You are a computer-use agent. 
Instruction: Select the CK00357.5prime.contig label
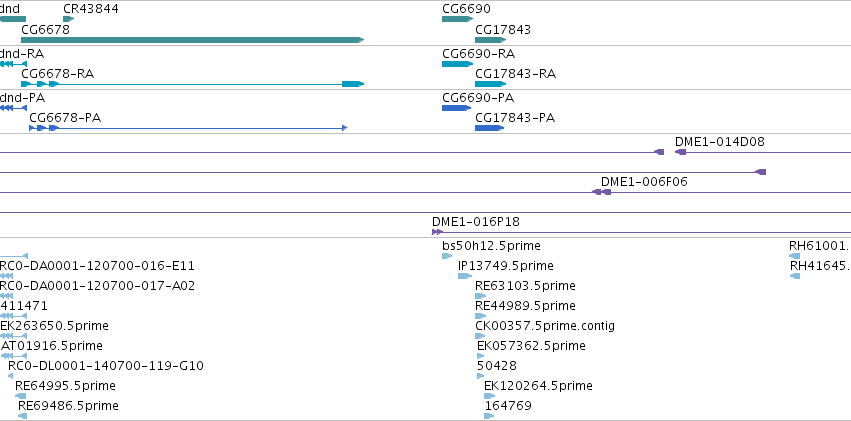point(545,326)
